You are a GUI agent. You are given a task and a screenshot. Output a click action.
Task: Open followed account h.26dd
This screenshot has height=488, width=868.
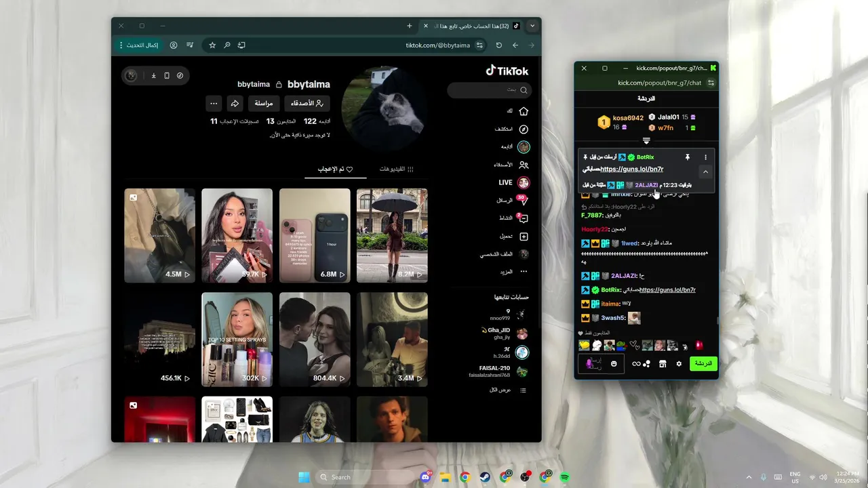pos(511,352)
